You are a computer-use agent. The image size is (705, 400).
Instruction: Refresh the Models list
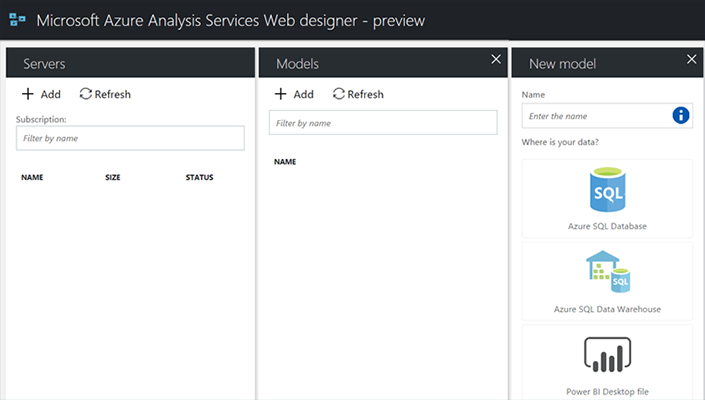pyautogui.click(x=358, y=94)
